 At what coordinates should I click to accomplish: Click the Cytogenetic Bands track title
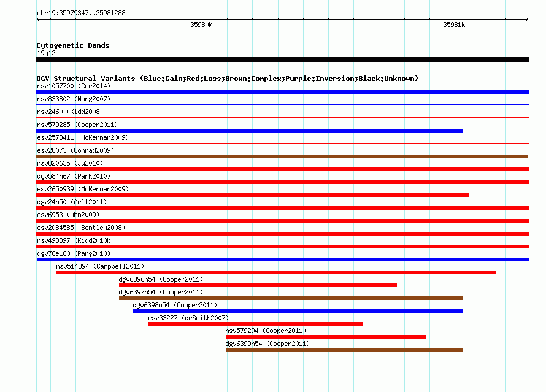(x=73, y=45)
